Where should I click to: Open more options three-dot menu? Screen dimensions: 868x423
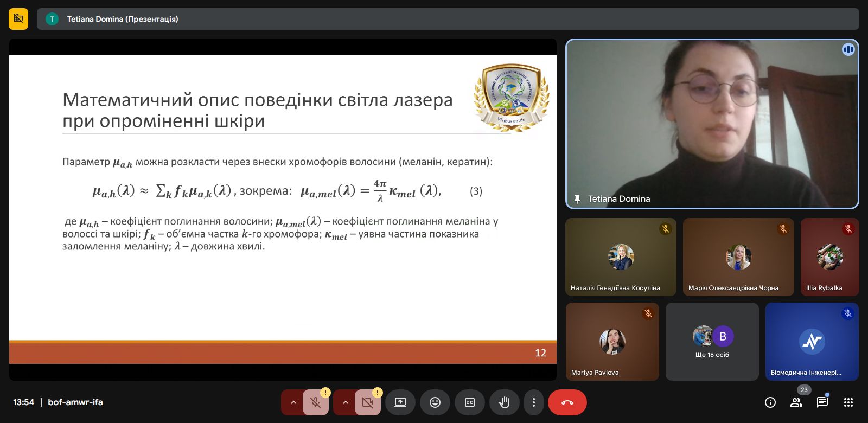534,402
